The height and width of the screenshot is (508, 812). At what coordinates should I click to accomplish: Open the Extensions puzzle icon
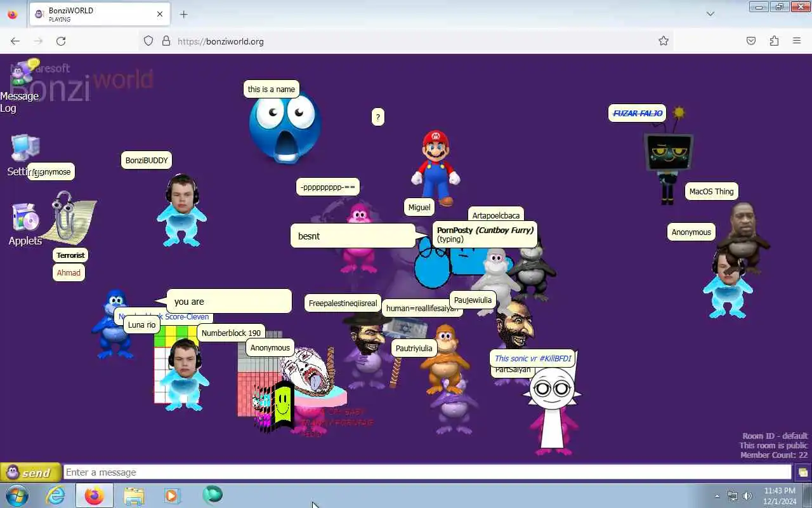[x=774, y=41]
